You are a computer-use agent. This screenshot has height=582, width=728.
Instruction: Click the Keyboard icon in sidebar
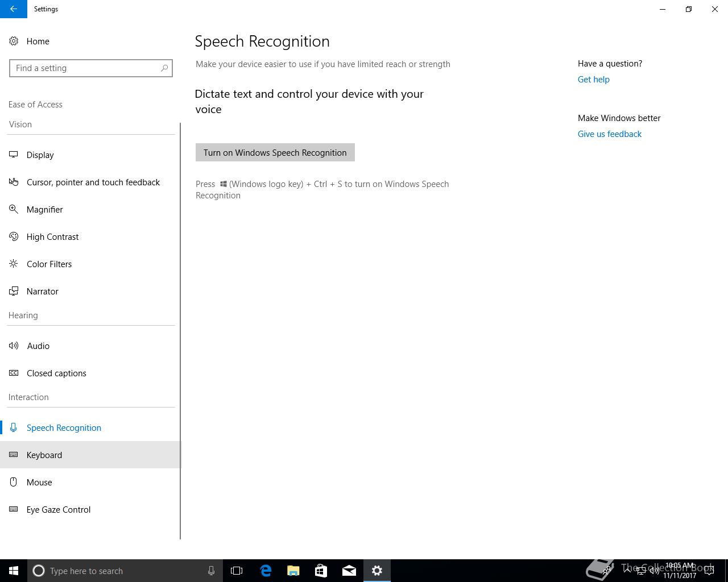point(14,455)
